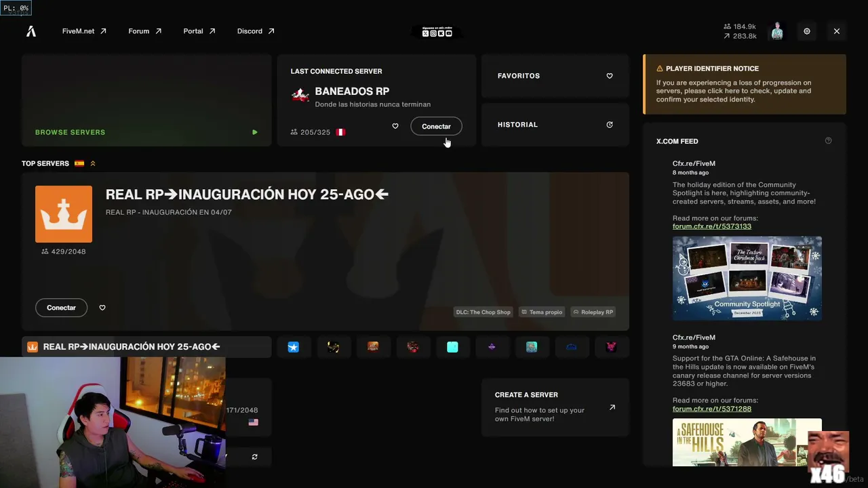Click the history clock icon on Historial
Viewport: 868px width, 488px height.
pyautogui.click(x=610, y=125)
